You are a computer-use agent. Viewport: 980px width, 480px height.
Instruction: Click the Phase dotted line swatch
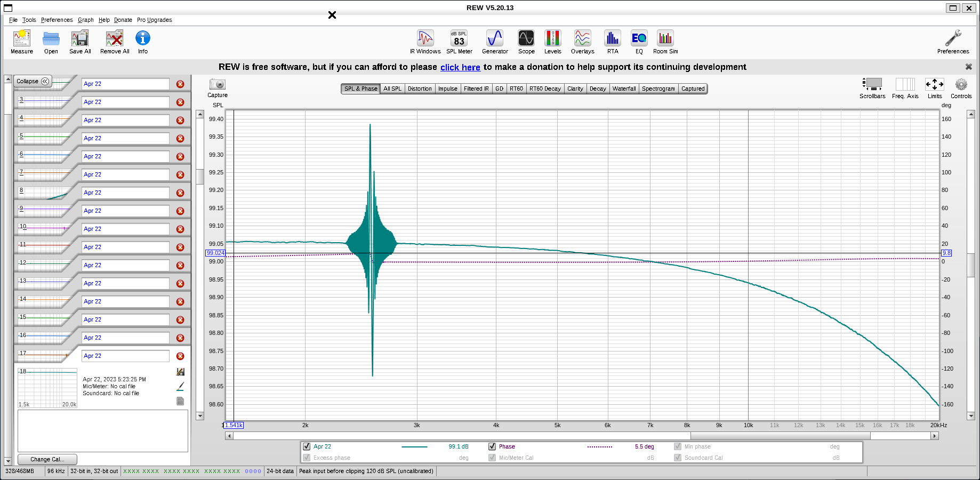point(600,447)
